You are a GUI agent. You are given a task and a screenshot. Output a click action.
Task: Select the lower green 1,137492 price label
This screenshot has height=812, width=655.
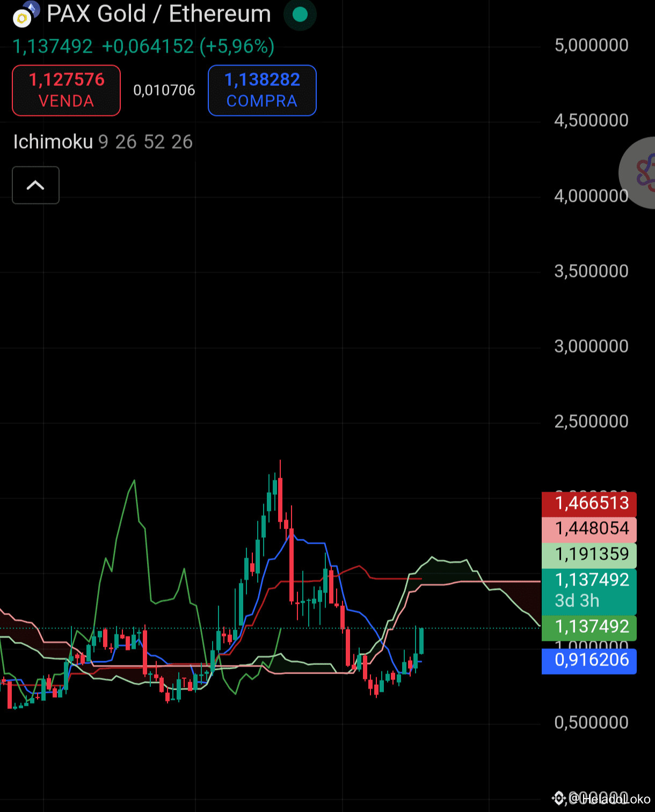click(589, 627)
